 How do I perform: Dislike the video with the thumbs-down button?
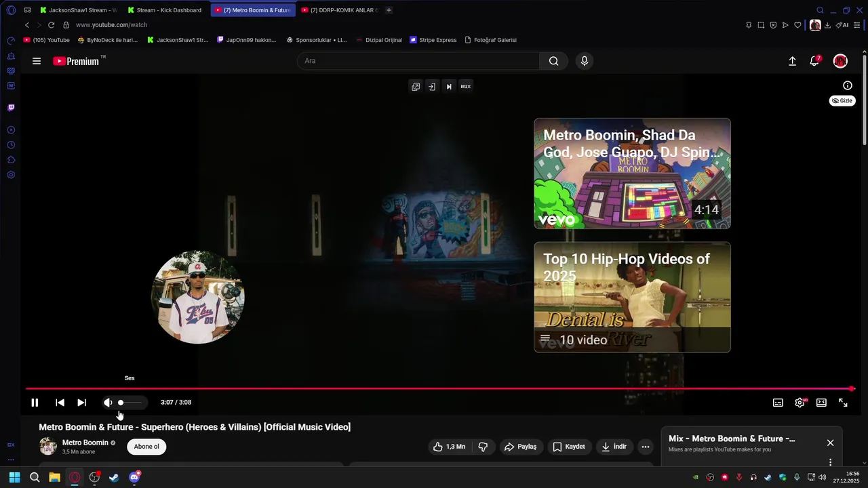484,447
